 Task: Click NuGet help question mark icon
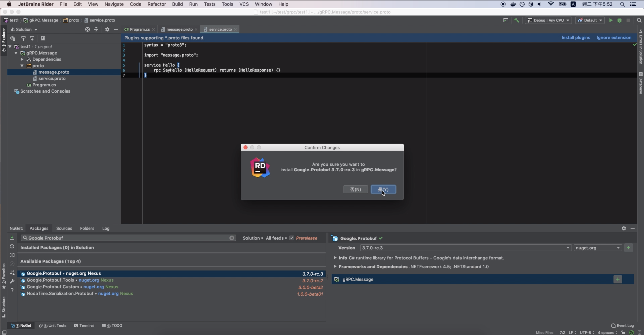pyautogui.click(x=12, y=290)
